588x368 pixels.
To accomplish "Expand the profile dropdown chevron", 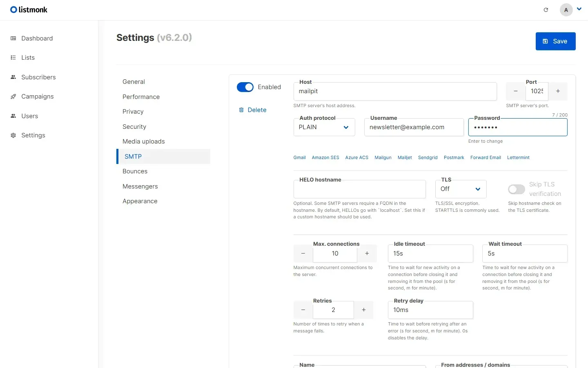I will click(579, 9).
